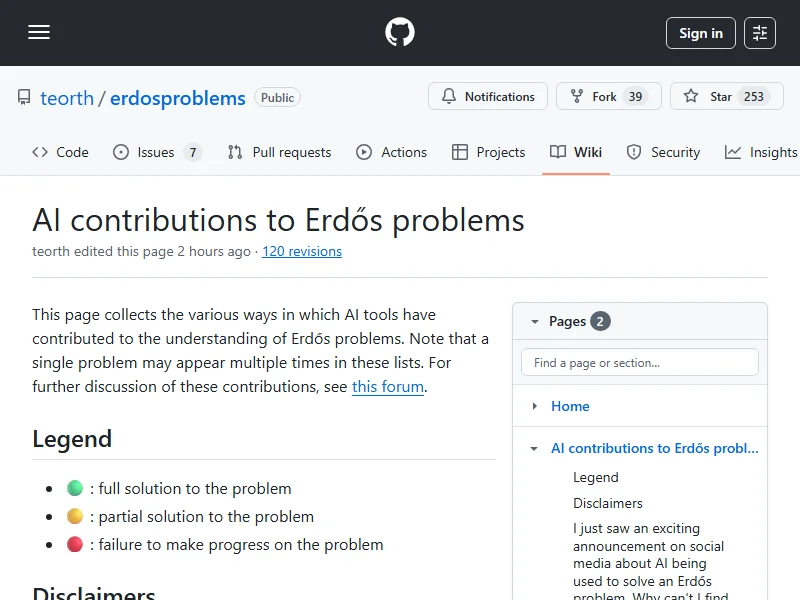Image resolution: width=800 pixels, height=600 pixels.
Task: Open the 120 revisions link
Action: pyautogui.click(x=302, y=252)
